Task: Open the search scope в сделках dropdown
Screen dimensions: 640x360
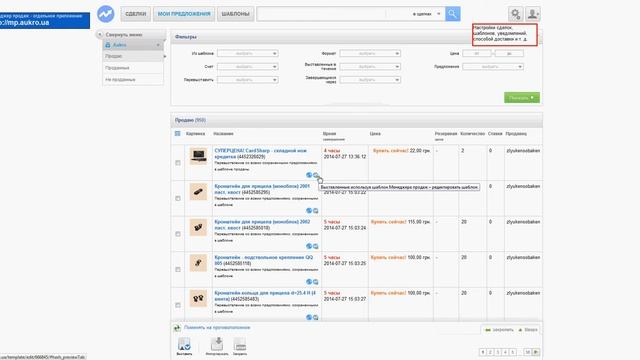Action: [426, 14]
